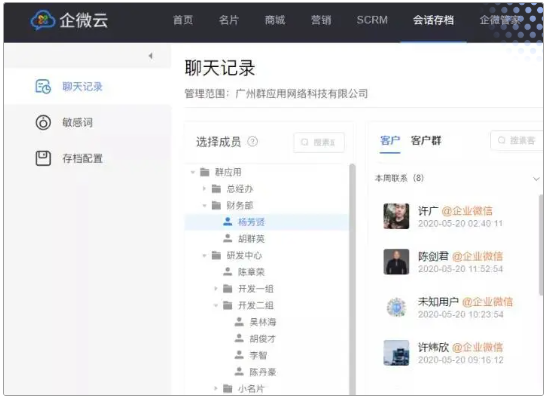Click the customer search input field
This screenshot has width=548, height=399.
coord(517,140)
